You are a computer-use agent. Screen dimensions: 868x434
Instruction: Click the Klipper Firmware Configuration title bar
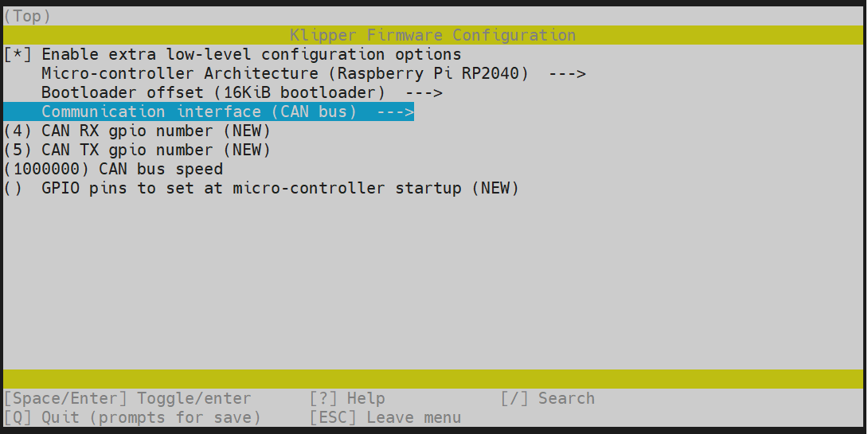(x=432, y=36)
